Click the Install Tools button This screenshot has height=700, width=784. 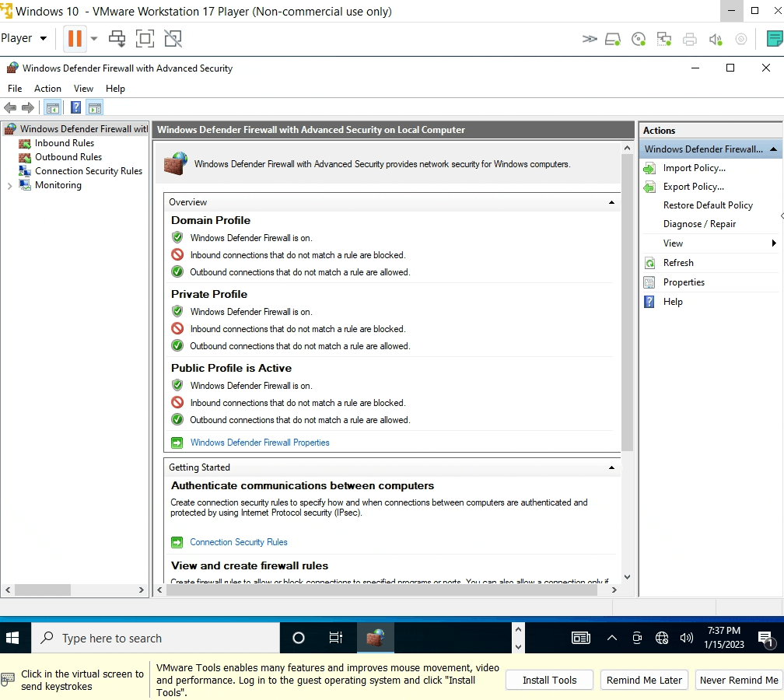[549, 680]
